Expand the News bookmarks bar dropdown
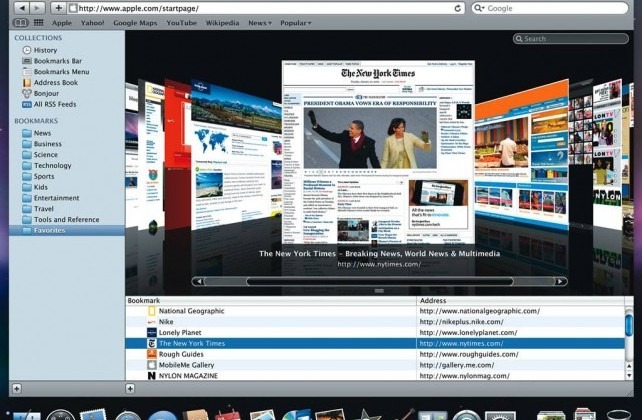The width and height of the screenshot is (642, 420). 260,23
